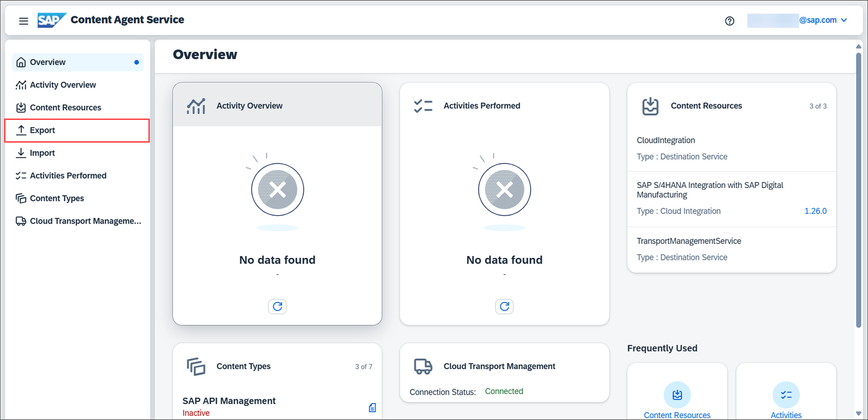The width and height of the screenshot is (868, 420).
Task: Open the SAP API Management document icon
Action: 373,407
